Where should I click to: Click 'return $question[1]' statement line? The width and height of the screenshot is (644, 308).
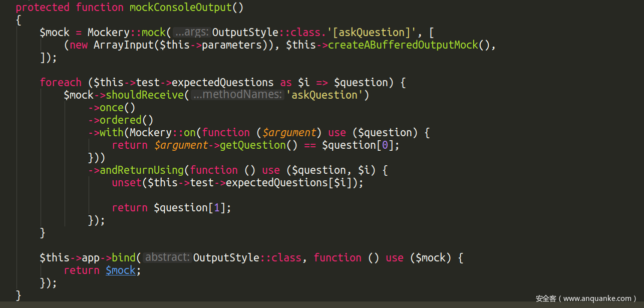(x=171, y=208)
